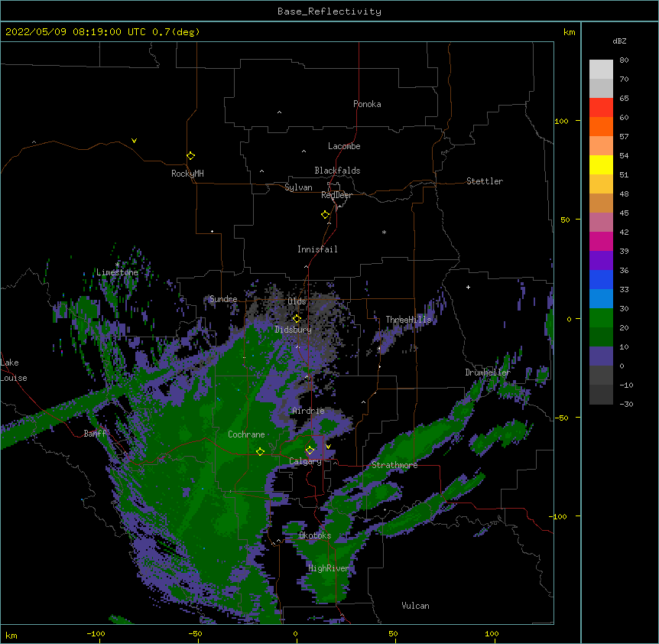Click the HighRiver city label
Image resolution: width=659 pixels, height=644 pixels.
pyautogui.click(x=329, y=568)
